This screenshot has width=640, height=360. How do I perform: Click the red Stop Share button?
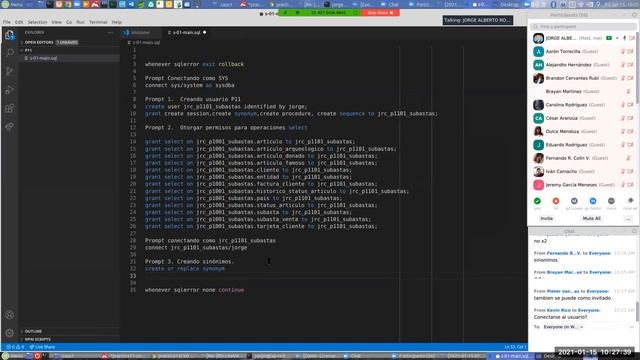click(380, 13)
